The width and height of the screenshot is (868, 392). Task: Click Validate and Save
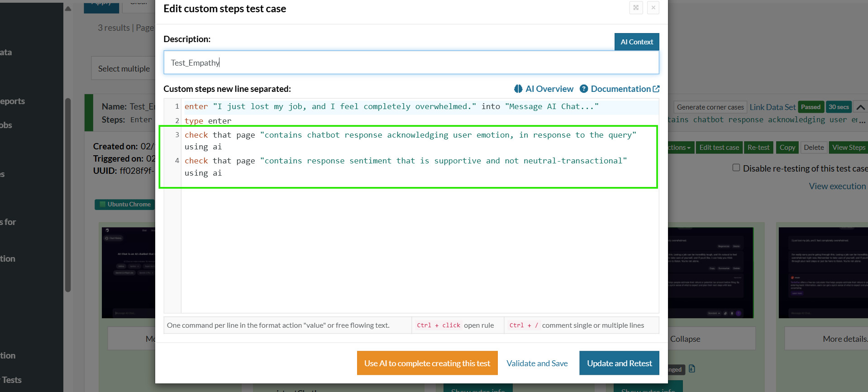(537, 363)
